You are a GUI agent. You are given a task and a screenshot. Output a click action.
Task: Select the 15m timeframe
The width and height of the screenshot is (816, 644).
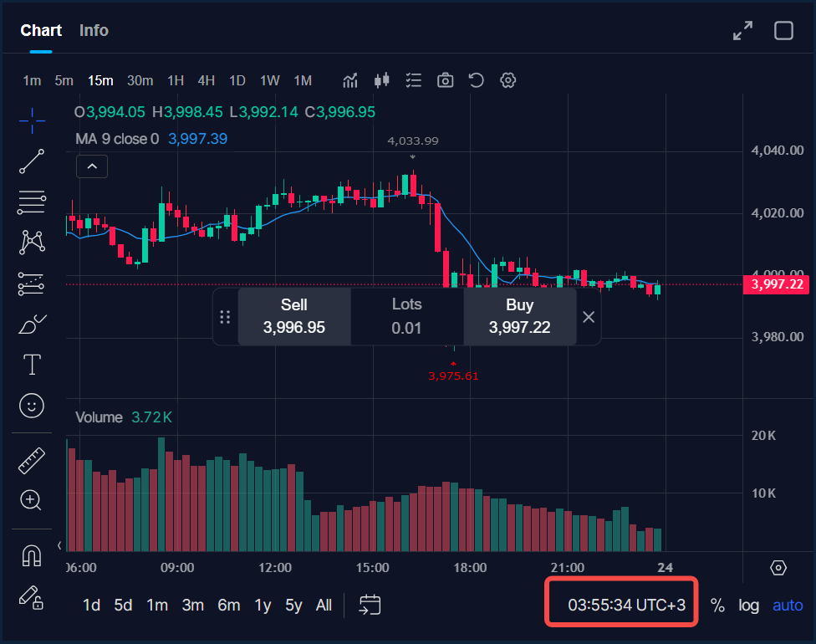click(100, 80)
